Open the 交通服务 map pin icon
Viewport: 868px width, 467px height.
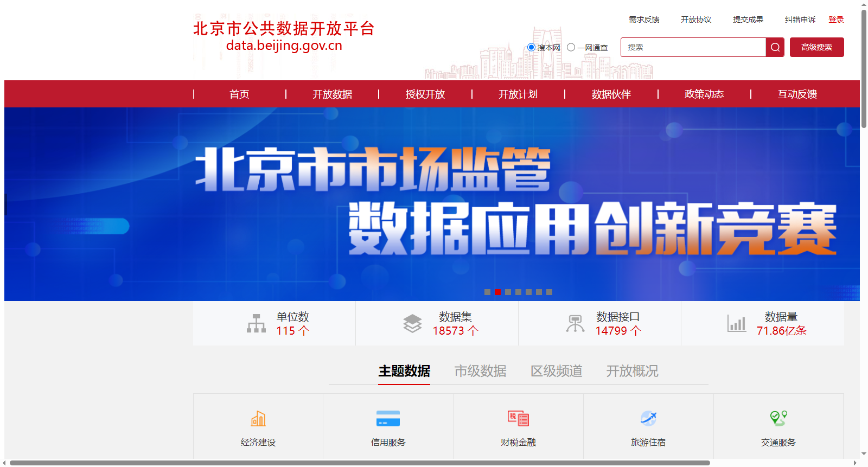[778, 418]
